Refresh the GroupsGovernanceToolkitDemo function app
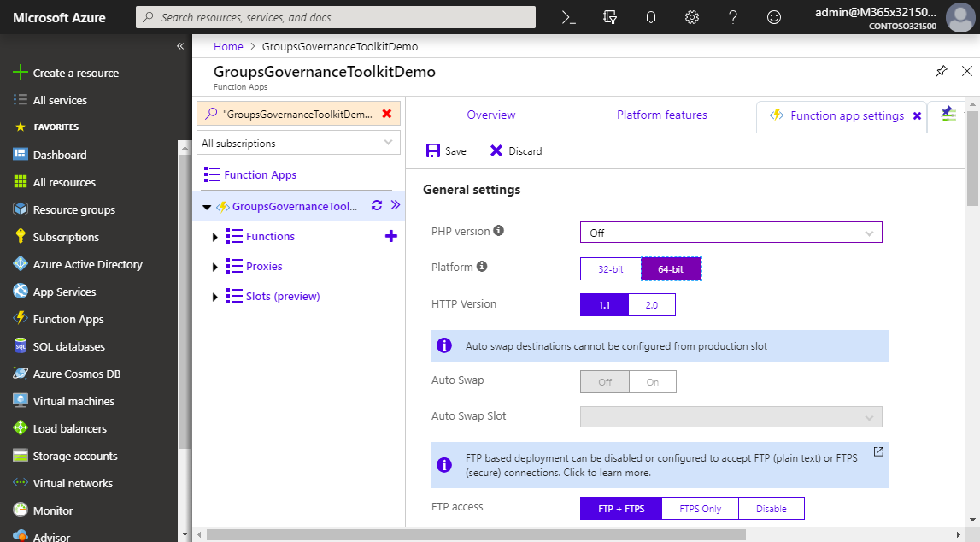This screenshot has width=980, height=542. pos(377,205)
